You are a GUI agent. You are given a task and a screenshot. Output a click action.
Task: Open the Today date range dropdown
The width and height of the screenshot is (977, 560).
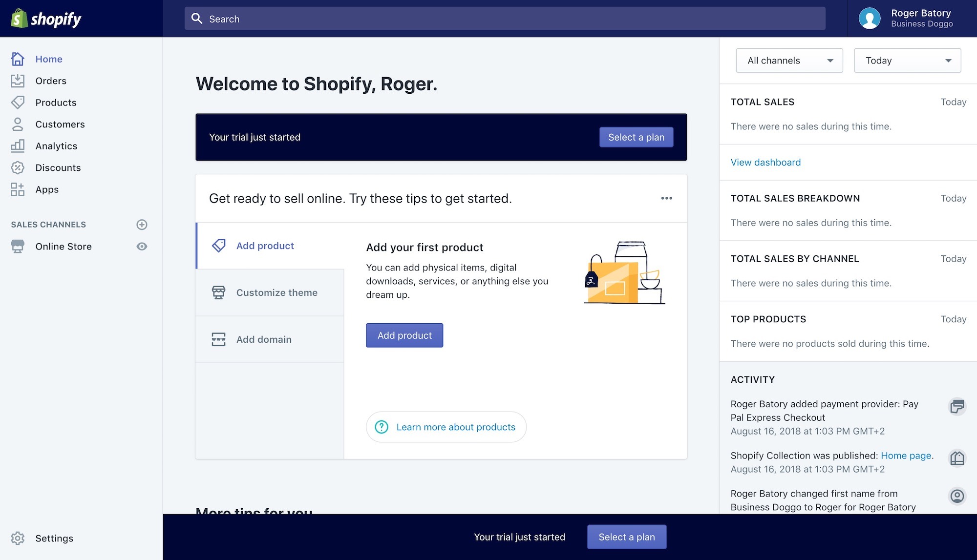tap(907, 61)
